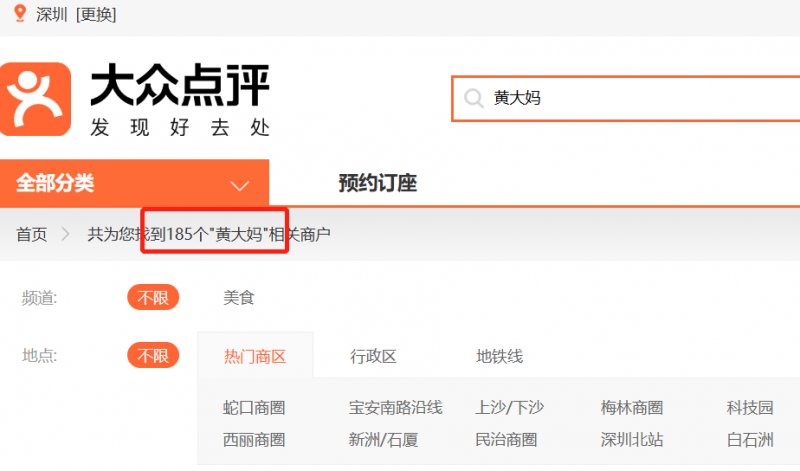Switch to the 地铁线 tab
Screen dimensions: 800x471
click(499, 356)
